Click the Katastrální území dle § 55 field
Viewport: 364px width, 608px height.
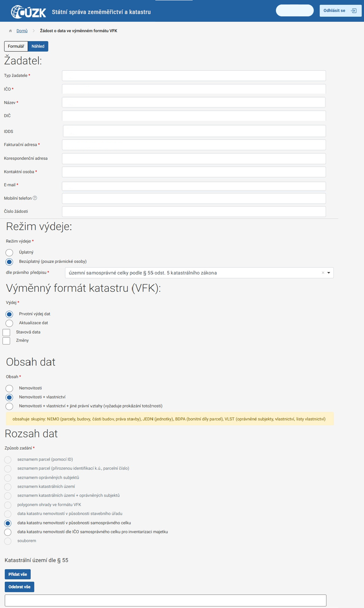(x=165, y=600)
